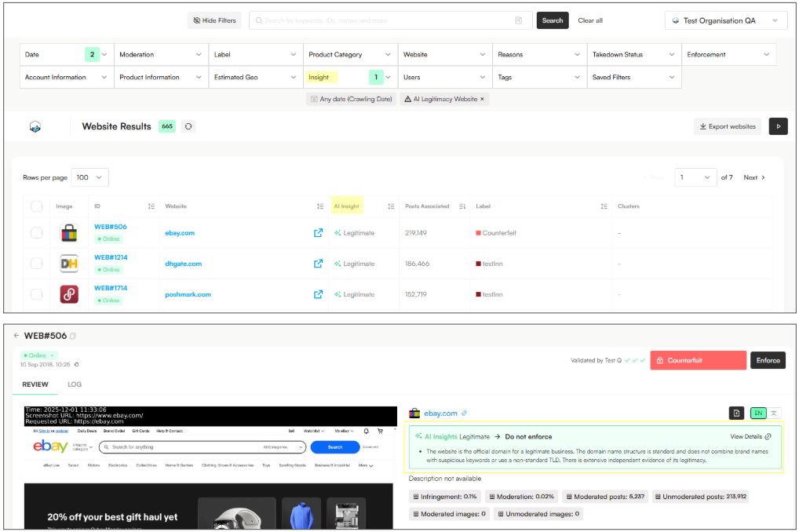Click the refresh icon next to Website Results
The image size is (799, 532).
[188, 126]
